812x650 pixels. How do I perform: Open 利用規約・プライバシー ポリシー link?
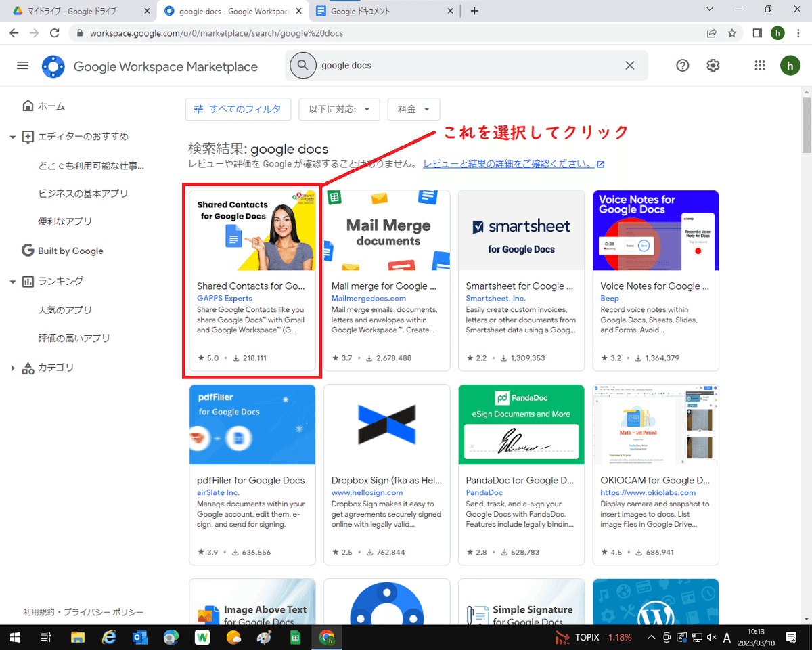(83, 612)
